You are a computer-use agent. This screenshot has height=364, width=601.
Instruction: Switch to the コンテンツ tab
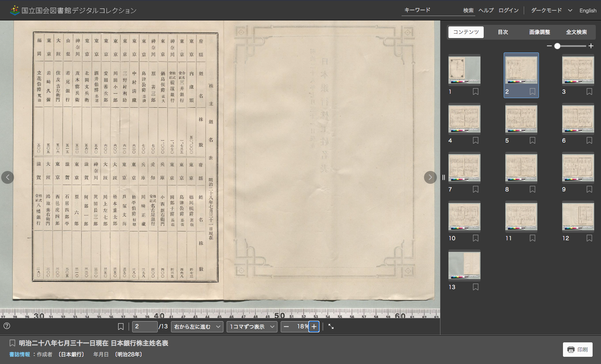point(466,32)
